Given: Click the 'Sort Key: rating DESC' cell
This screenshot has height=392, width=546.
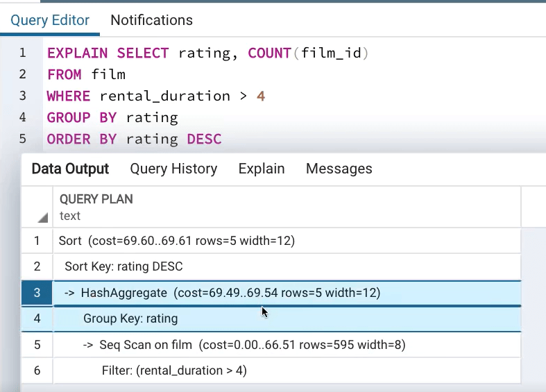Looking at the screenshot, I should 287,266.
